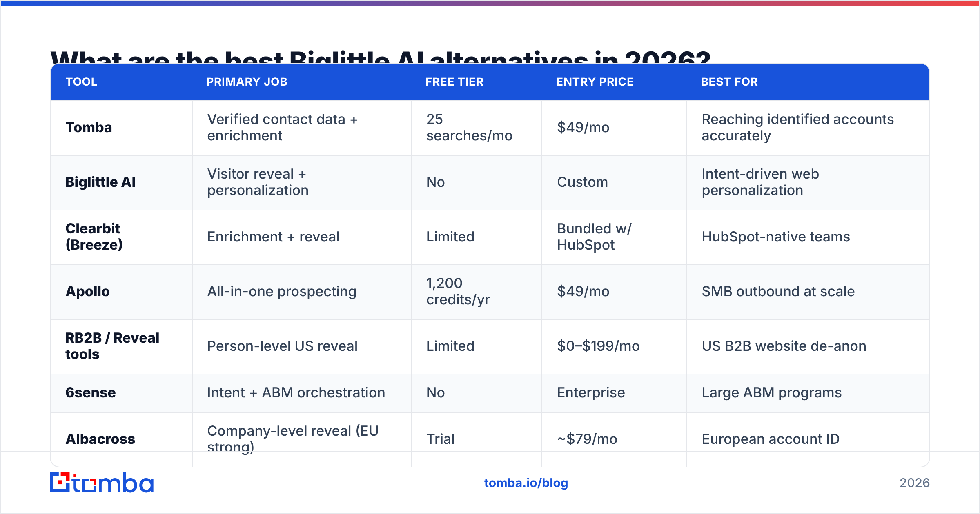Click '~$79/mo' entry price cell
Viewport: 980px width, 514px height.
point(614,439)
